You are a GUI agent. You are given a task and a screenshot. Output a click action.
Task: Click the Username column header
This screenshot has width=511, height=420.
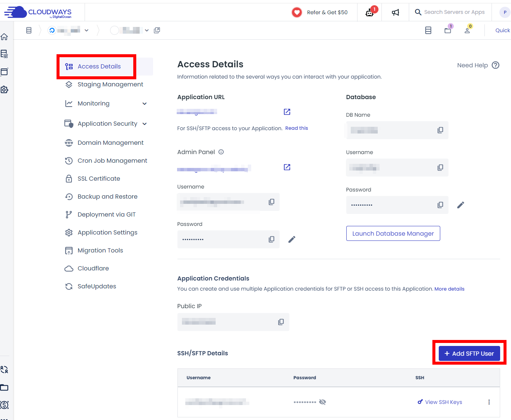pyautogui.click(x=198, y=378)
